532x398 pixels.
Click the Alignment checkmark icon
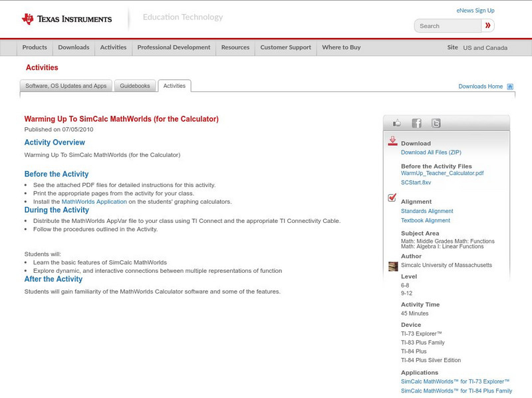click(392, 198)
